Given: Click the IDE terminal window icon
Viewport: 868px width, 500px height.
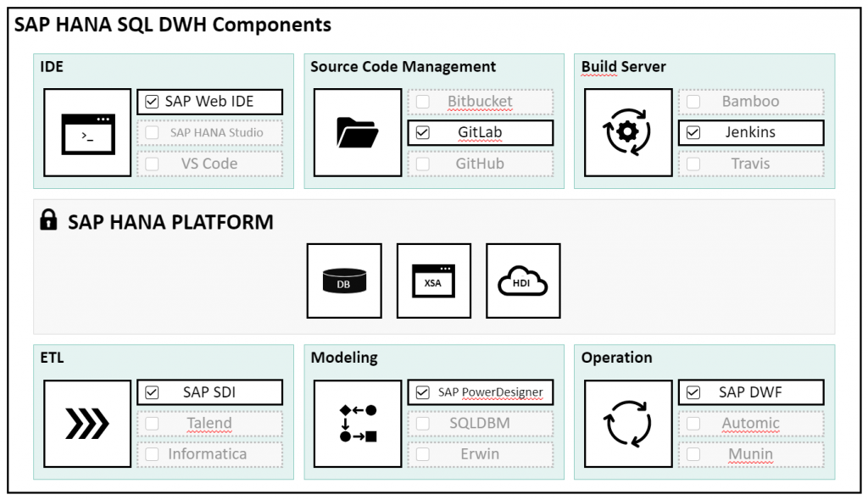Looking at the screenshot, I should pyautogui.click(x=88, y=134).
